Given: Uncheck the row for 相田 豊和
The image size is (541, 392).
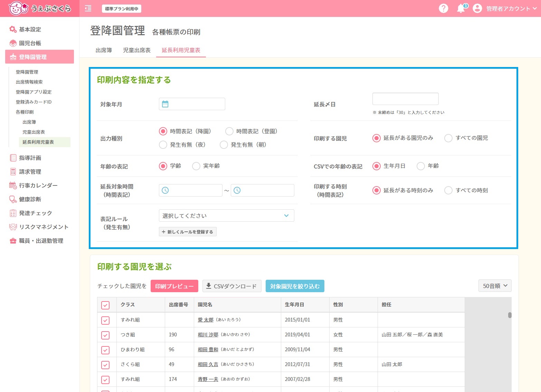Looking at the screenshot, I should 105,350.
